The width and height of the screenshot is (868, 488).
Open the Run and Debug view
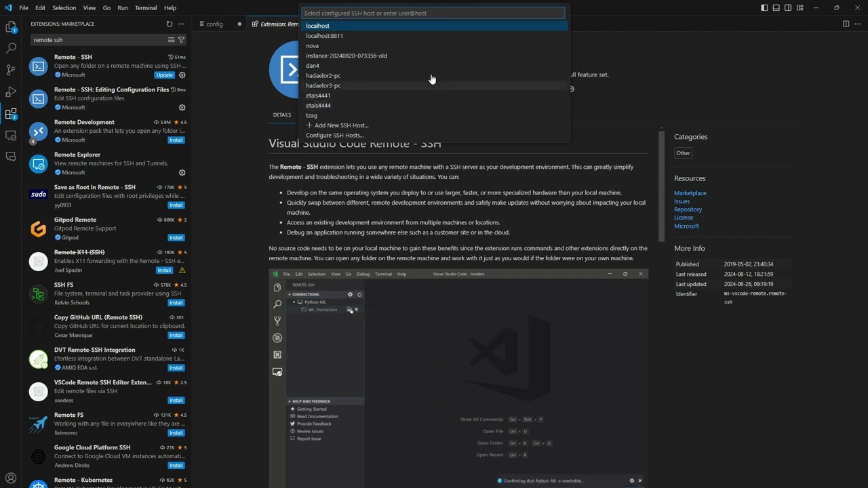point(11,91)
